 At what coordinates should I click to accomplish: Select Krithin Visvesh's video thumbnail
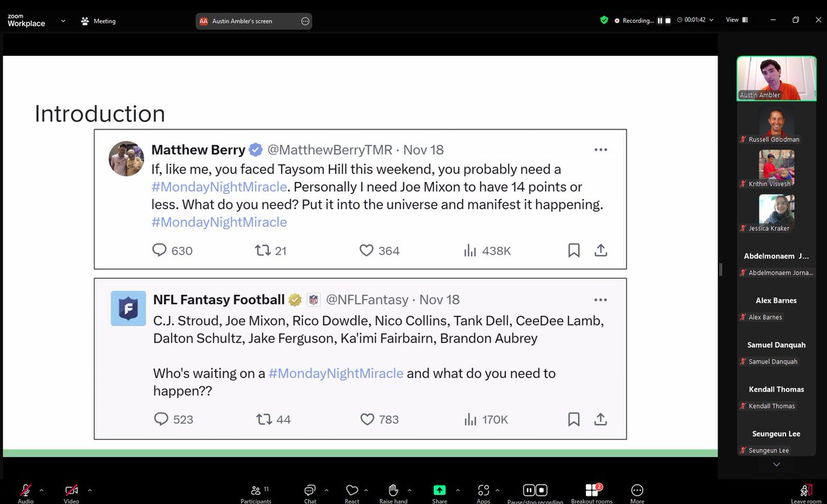point(777,167)
